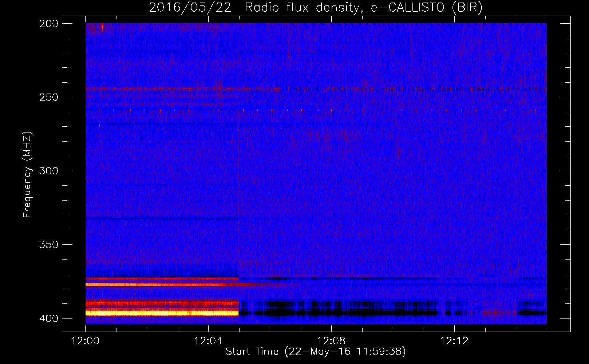Click the 12:12 time tick label
This screenshot has height=364, width=589.
[454, 341]
